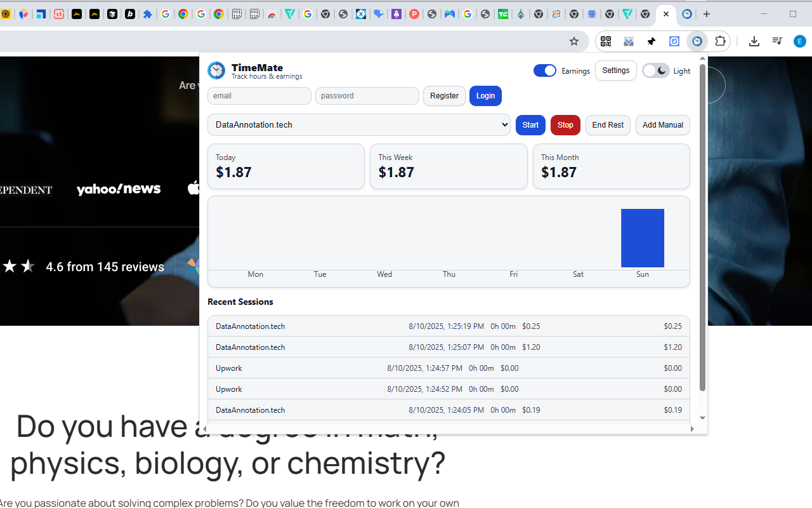Click the TimeMate extension icon in toolbar

[x=697, y=41]
